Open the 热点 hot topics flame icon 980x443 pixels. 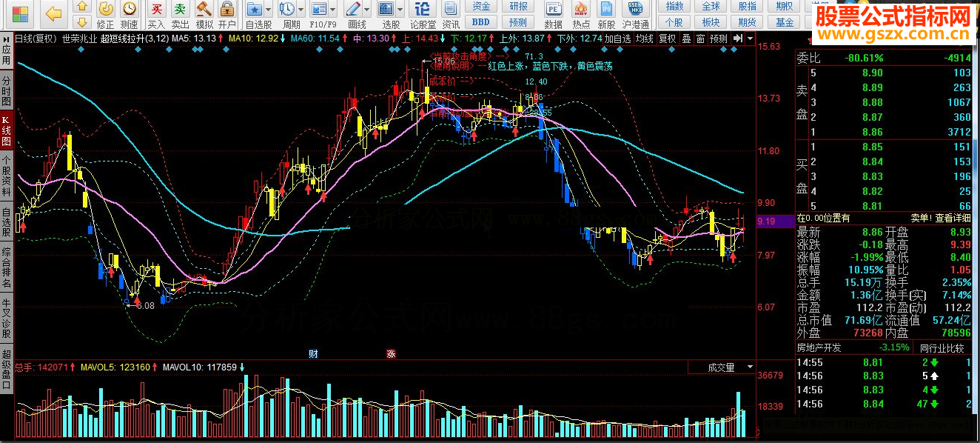(x=581, y=9)
